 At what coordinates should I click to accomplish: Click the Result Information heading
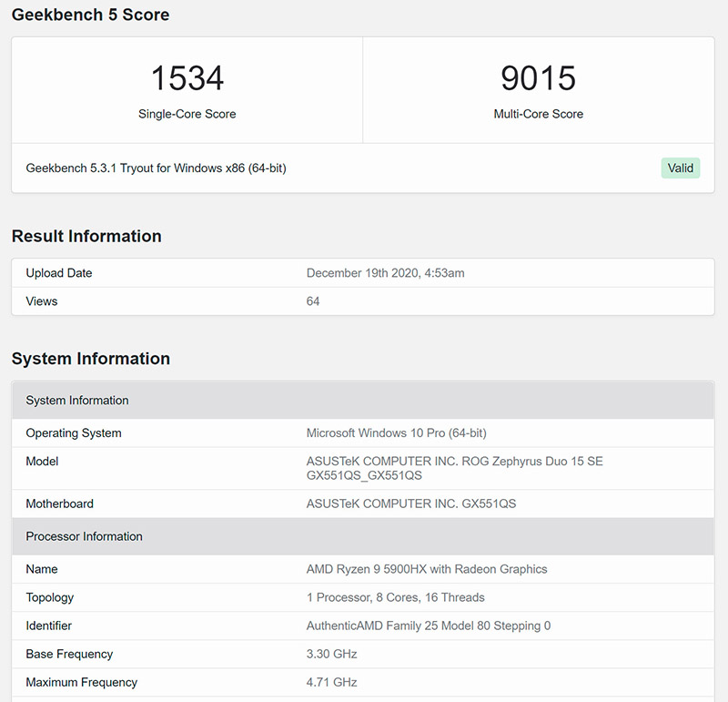[x=86, y=236]
